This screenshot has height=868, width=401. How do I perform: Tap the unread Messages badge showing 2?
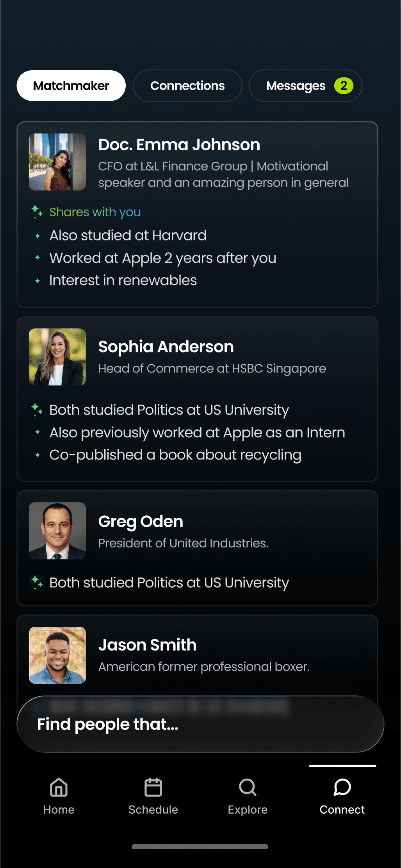[x=344, y=86]
